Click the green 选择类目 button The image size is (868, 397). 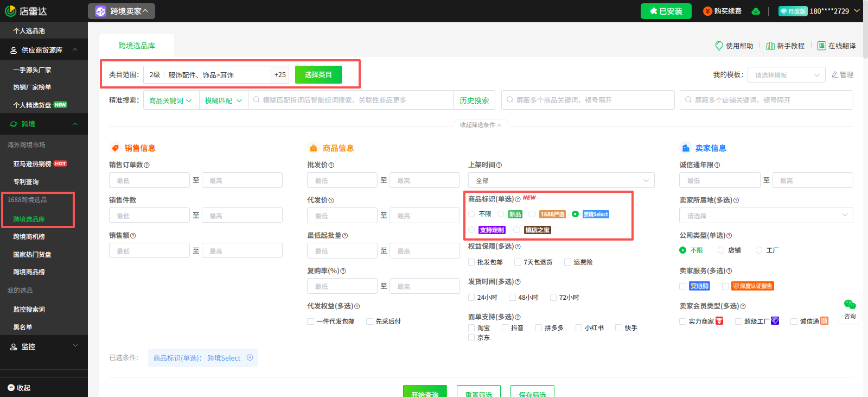tap(318, 75)
